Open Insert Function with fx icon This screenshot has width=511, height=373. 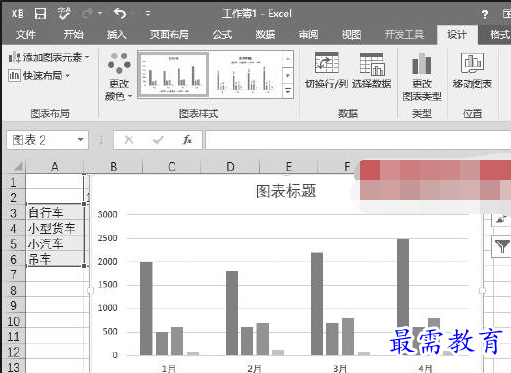[x=187, y=140]
